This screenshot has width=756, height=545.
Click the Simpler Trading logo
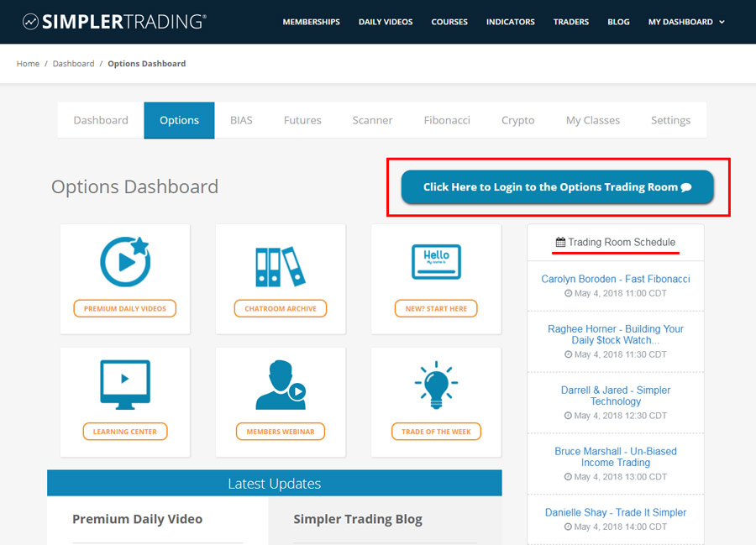point(114,22)
